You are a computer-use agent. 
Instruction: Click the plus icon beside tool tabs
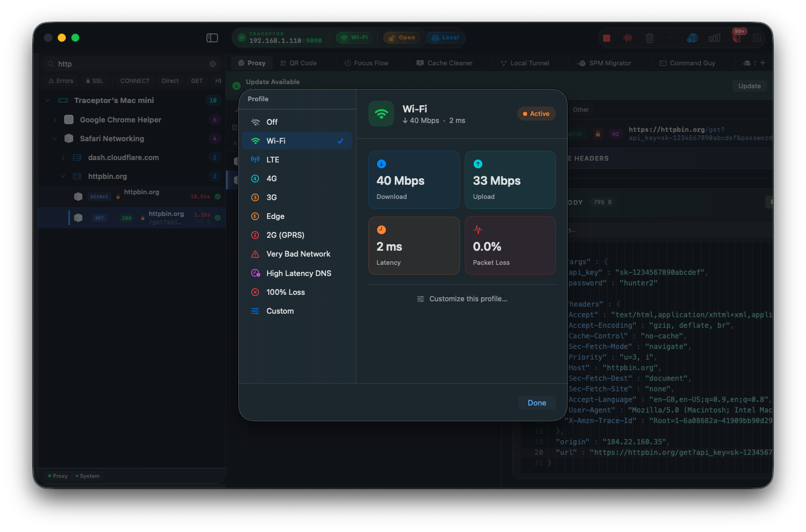click(x=763, y=63)
